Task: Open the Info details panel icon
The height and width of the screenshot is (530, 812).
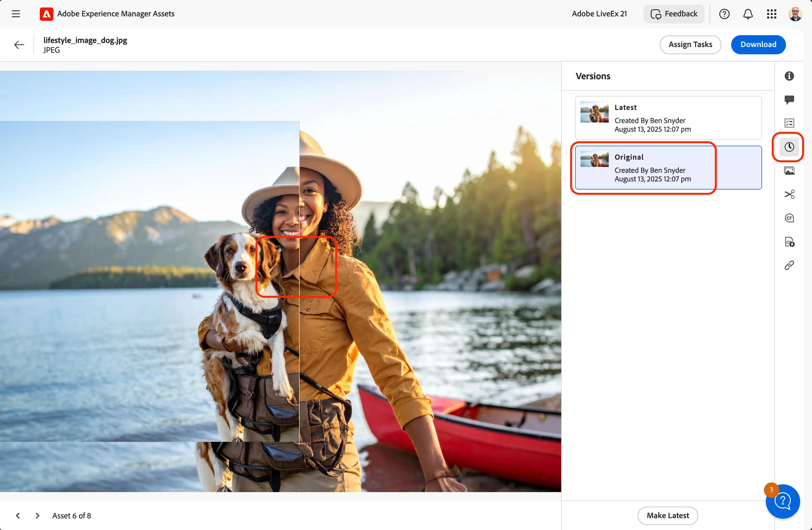Action: (x=789, y=76)
